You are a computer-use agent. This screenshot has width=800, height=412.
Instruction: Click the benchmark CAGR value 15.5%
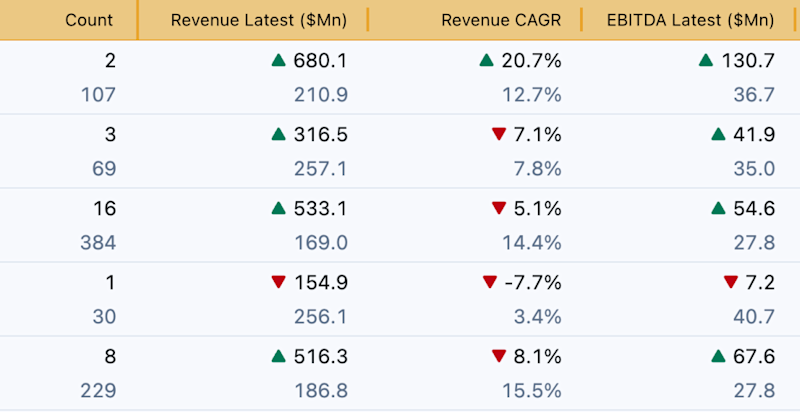coord(532,391)
